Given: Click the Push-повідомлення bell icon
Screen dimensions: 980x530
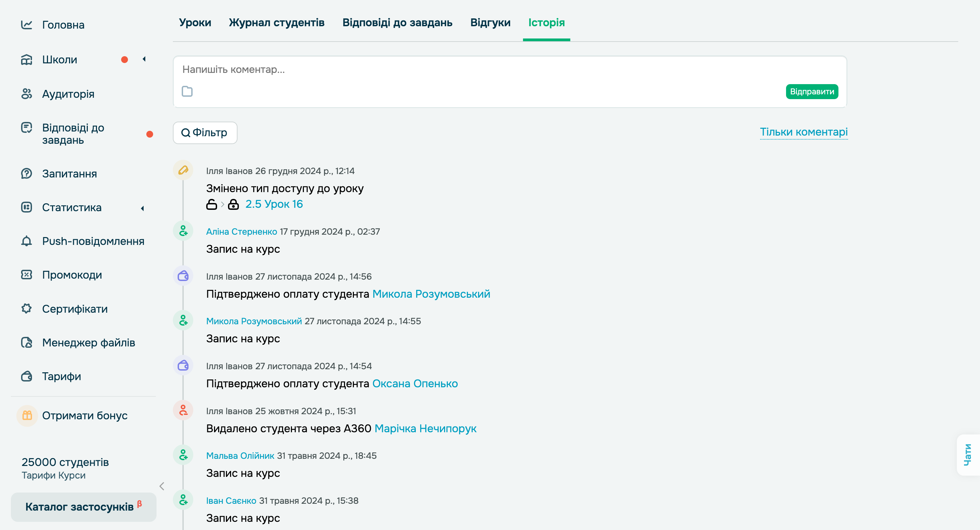Looking at the screenshot, I should 26,241.
